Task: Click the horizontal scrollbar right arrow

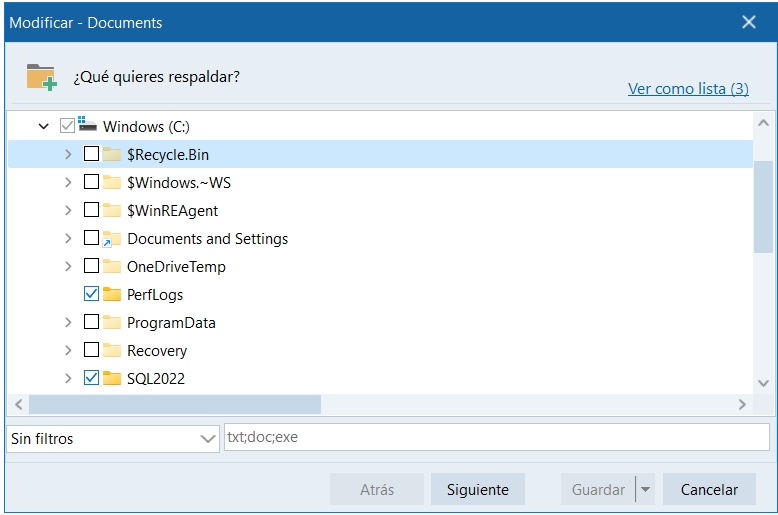Action: click(x=742, y=405)
